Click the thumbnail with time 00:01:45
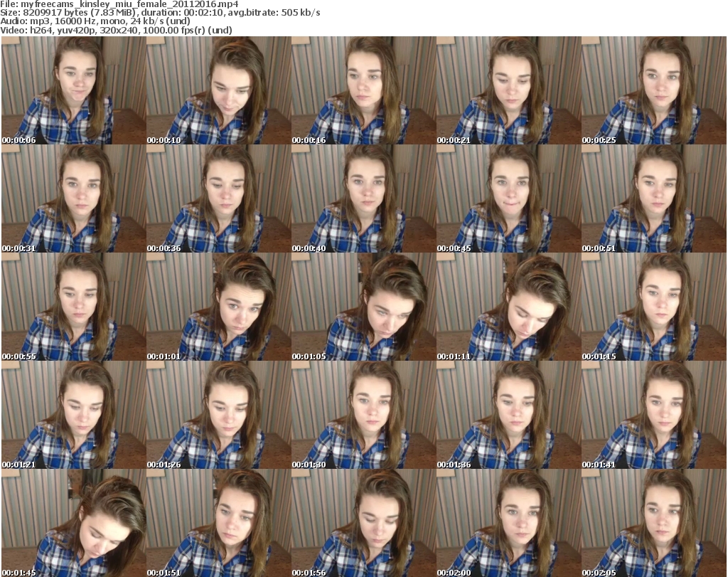728x577 pixels. pyautogui.click(x=74, y=523)
